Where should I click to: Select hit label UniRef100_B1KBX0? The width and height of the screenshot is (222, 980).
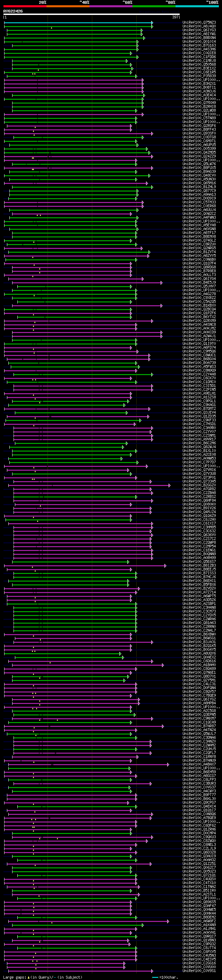click(199, 306)
